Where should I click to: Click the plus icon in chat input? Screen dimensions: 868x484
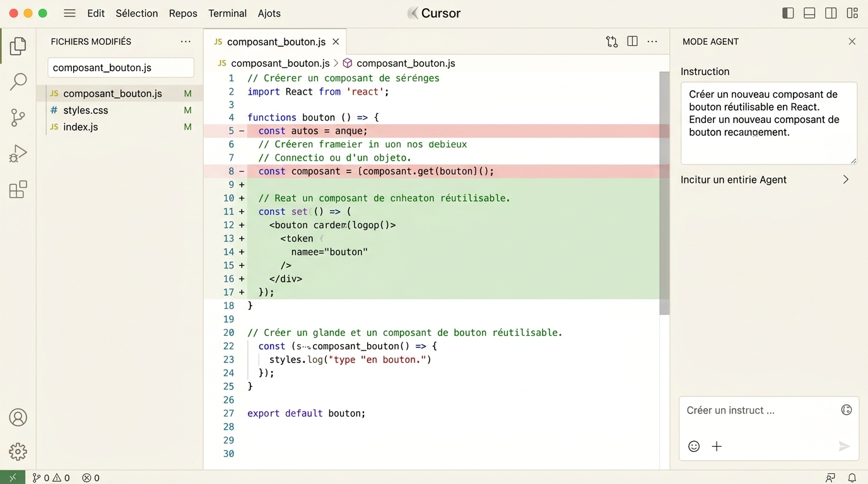click(x=717, y=446)
